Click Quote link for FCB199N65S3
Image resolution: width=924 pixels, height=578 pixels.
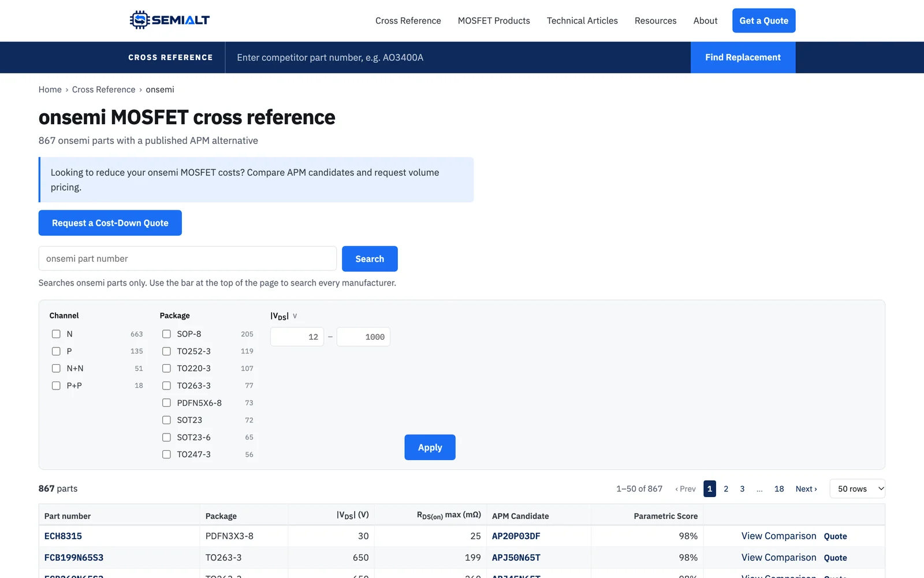point(835,558)
